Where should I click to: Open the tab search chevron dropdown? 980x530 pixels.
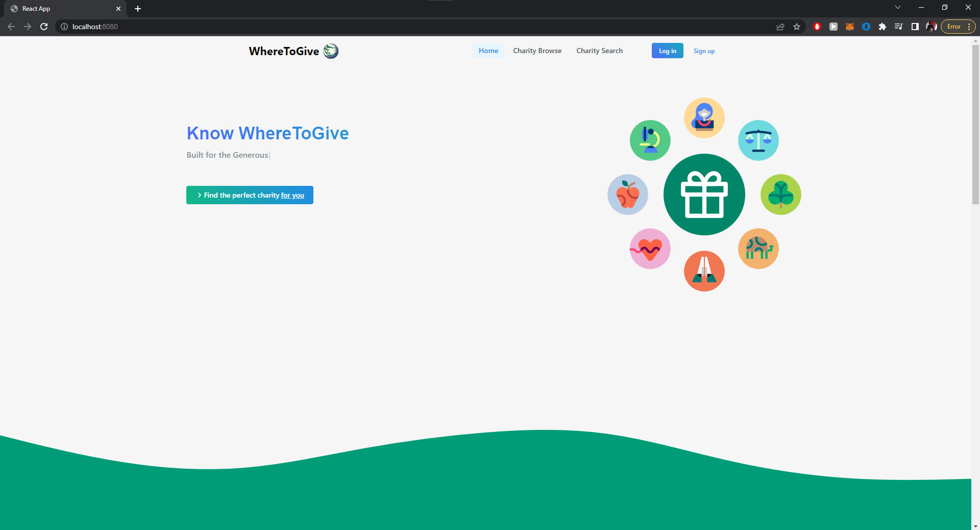[x=897, y=8]
